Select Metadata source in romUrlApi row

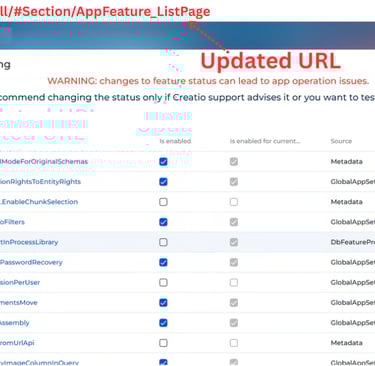pyautogui.click(x=347, y=343)
